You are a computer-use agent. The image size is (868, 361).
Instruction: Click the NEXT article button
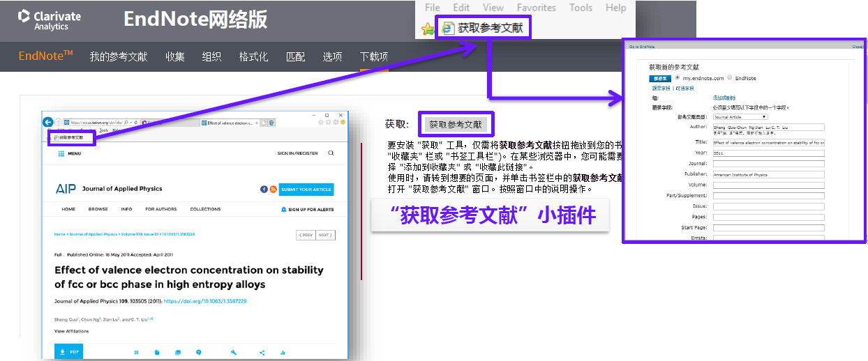tap(325, 235)
